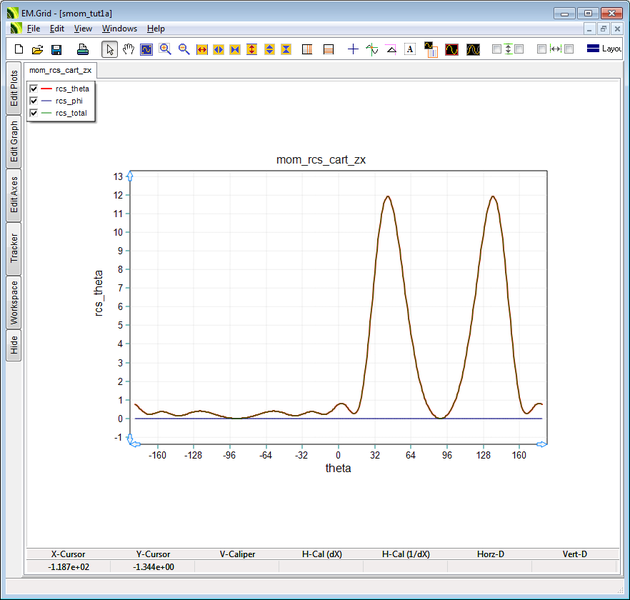Click the Layout color bar in toolbar

pos(593,49)
